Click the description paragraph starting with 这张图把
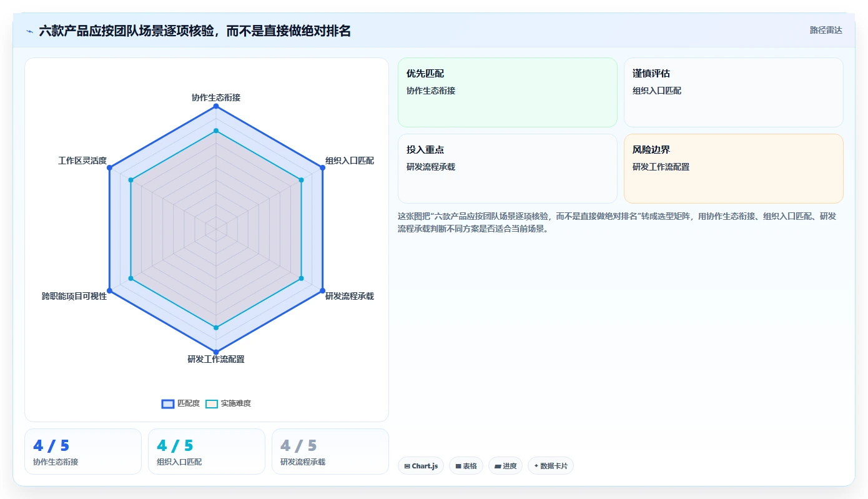 pyautogui.click(x=617, y=222)
